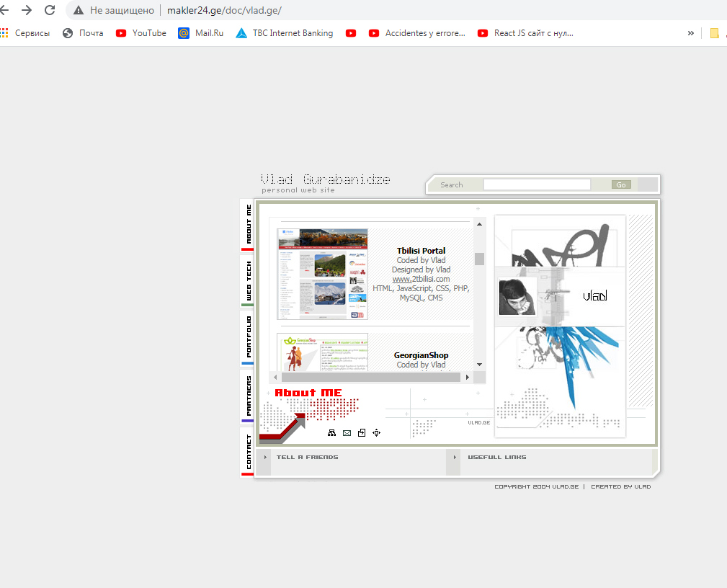Show hidden bookmarks with the double chevron
Screen dimensions: 727x588
[x=691, y=33]
